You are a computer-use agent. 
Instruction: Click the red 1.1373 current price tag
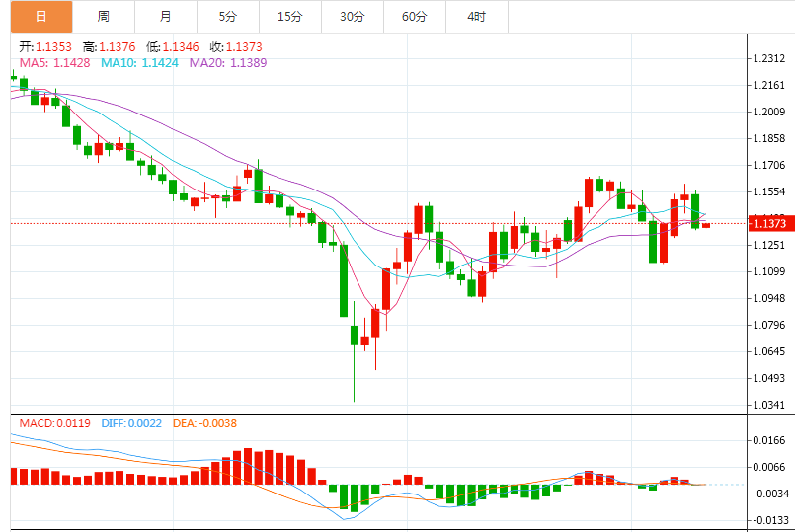coord(769,223)
